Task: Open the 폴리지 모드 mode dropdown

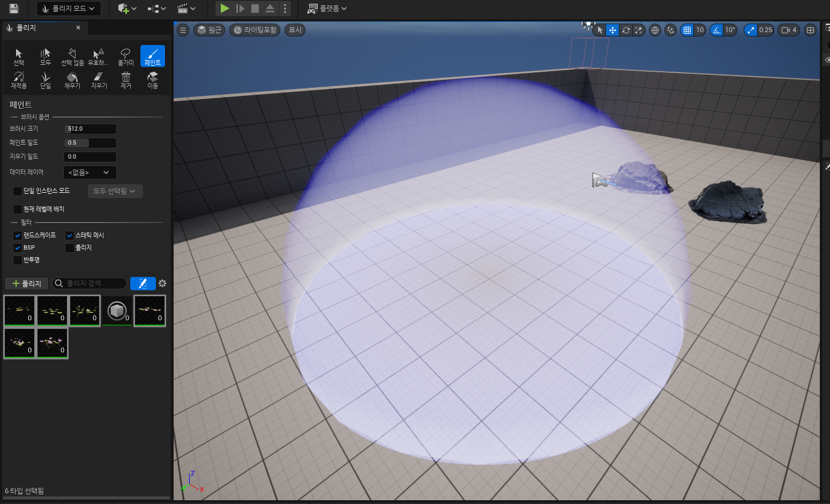Action: click(x=69, y=9)
